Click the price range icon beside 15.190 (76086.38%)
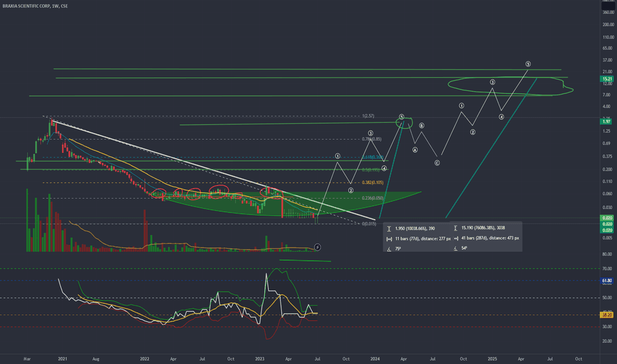This screenshot has width=617, height=364. (455, 228)
